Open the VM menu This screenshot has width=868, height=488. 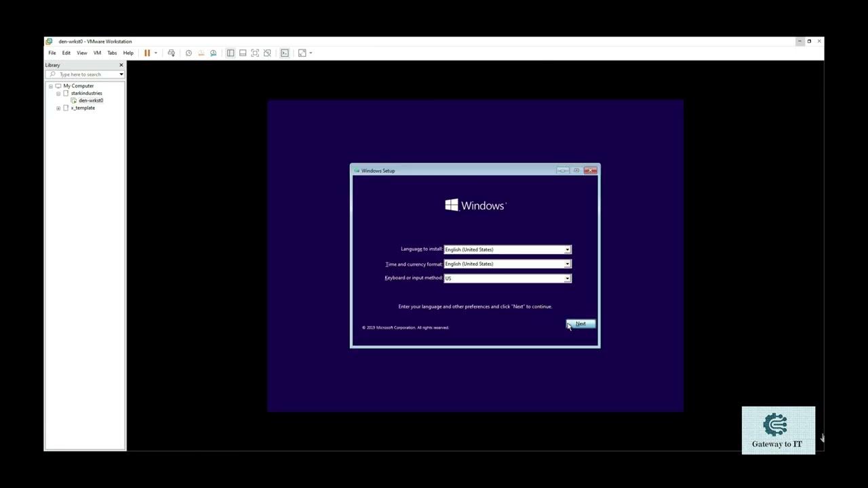(x=97, y=53)
